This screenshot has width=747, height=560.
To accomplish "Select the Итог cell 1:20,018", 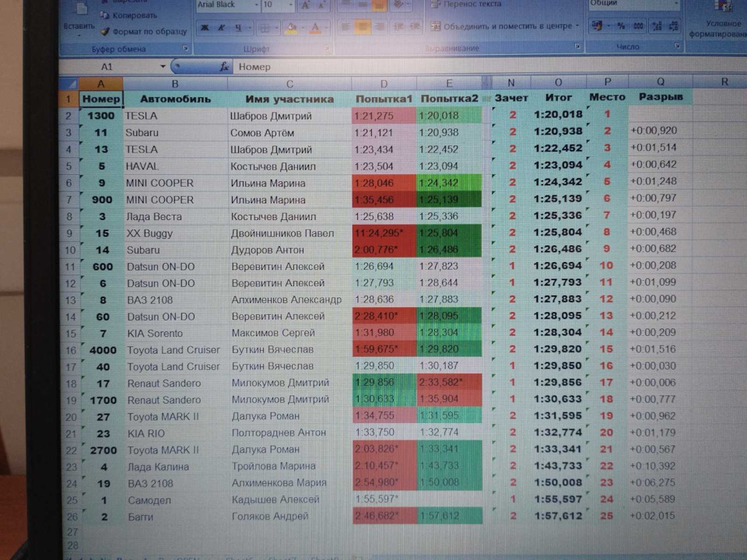I will point(559,114).
